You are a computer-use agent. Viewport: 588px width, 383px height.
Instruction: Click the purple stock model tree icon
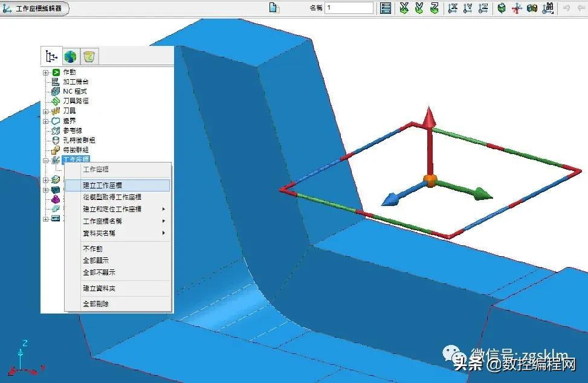pos(56,199)
